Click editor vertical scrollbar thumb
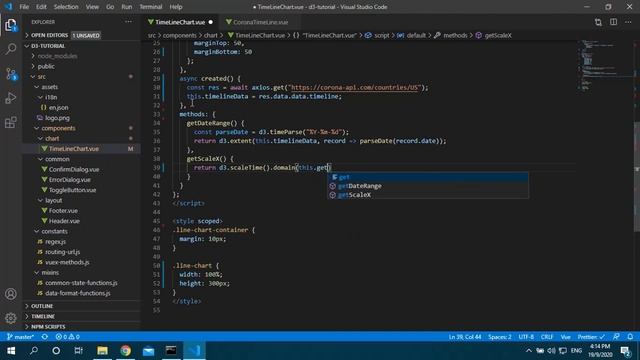This screenshot has width=640, height=360. click(x=637, y=176)
